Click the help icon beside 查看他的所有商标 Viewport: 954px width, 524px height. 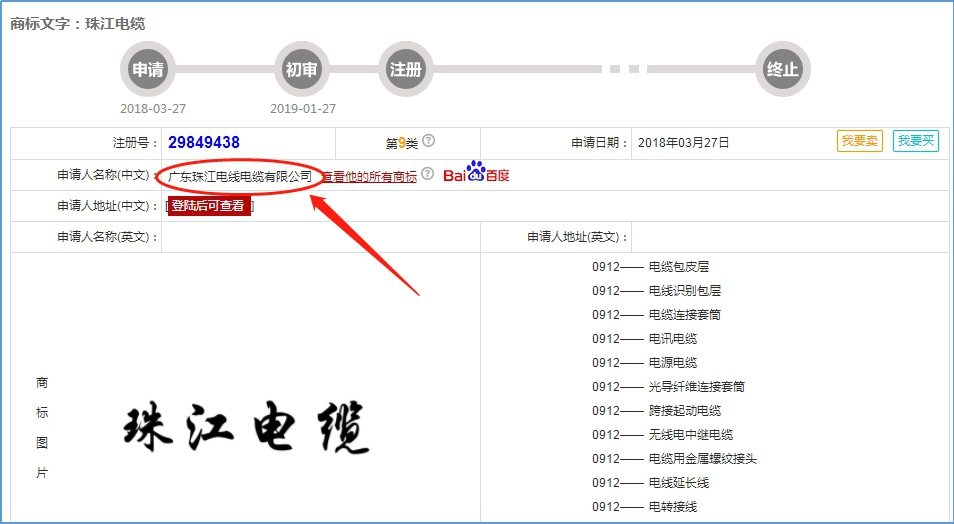[428, 174]
